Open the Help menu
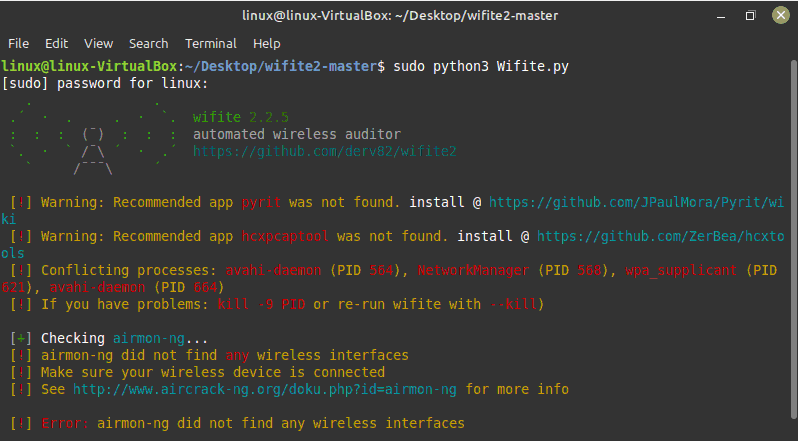Viewport: 798px width, 441px height. [x=267, y=44]
